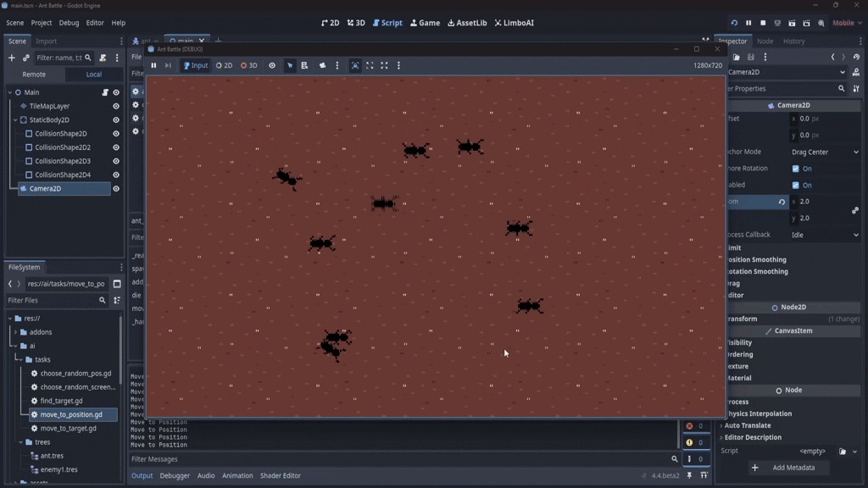Collapse the Main node in scene tree
Image resolution: width=868 pixels, height=488 pixels.
click(10, 92)
